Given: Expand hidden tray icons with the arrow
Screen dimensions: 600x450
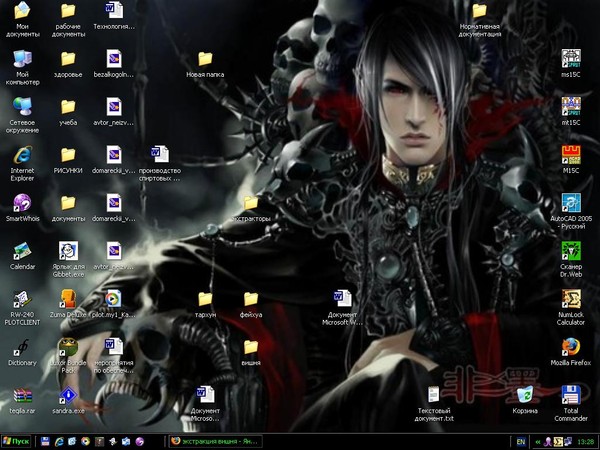Looking at the screenshot, I should [538, 442].
